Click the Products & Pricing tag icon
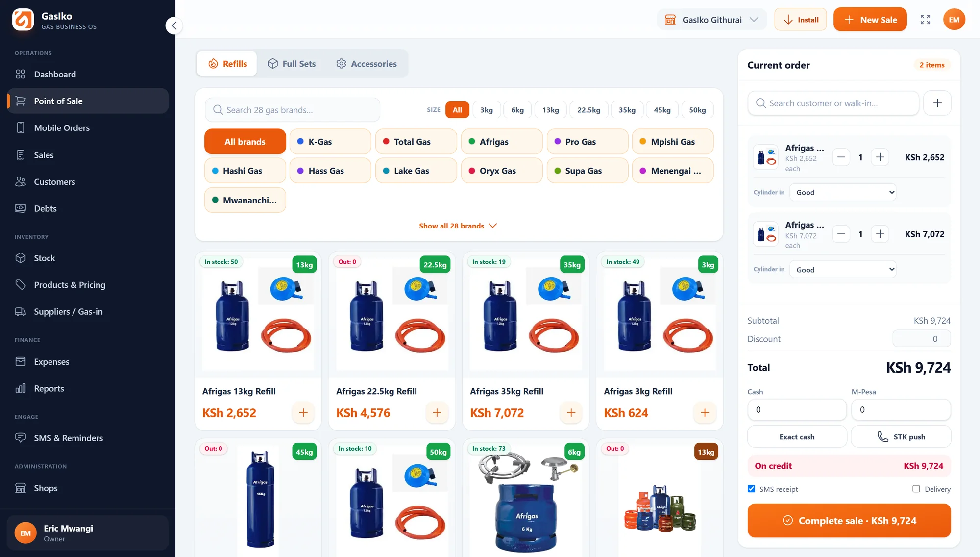 21,285
